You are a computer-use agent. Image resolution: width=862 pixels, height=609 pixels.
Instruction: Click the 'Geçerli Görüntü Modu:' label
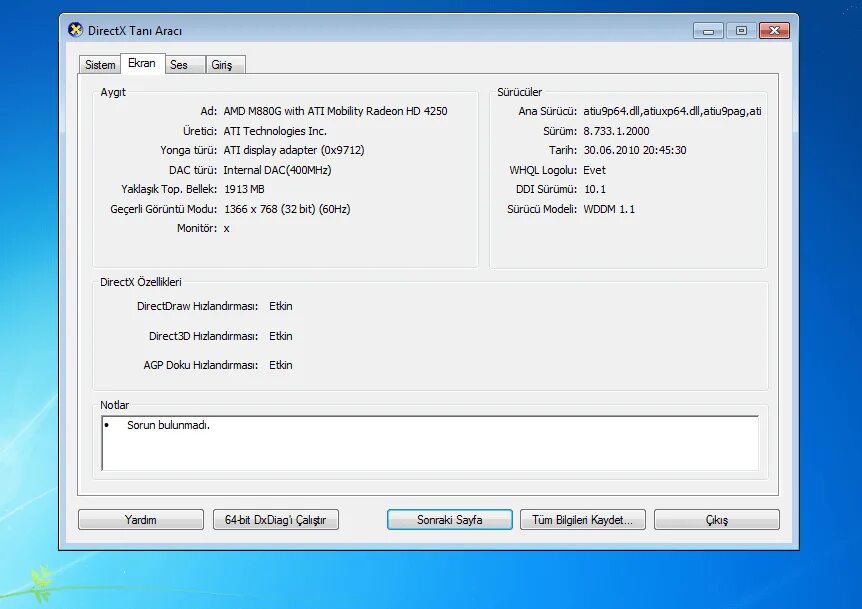[164, 209]
